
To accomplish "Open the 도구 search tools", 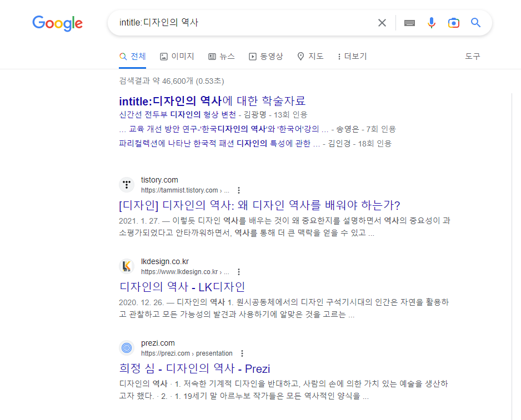I will (x=472, y=57).
